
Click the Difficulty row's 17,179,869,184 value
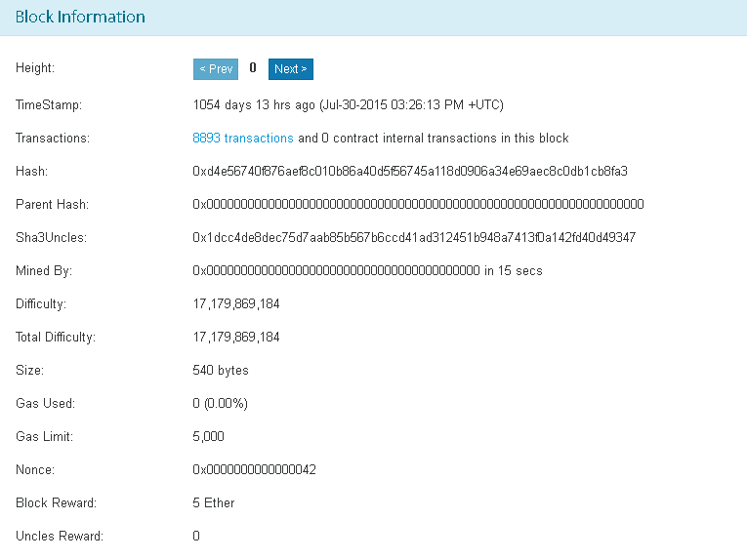236,304
